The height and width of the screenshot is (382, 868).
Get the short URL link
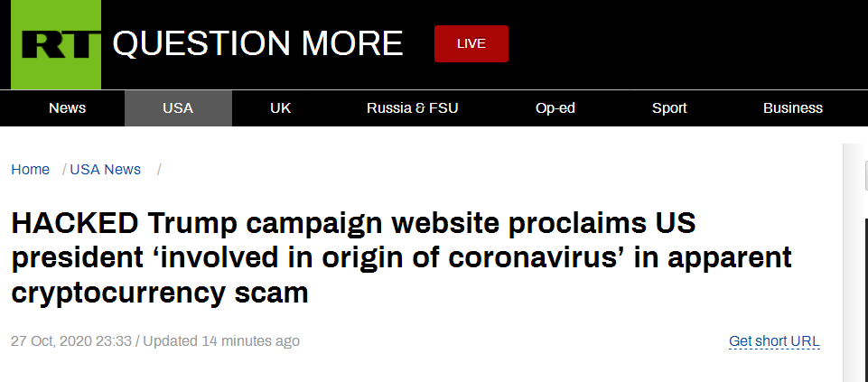pyautogui.click(x=774, y=341)
